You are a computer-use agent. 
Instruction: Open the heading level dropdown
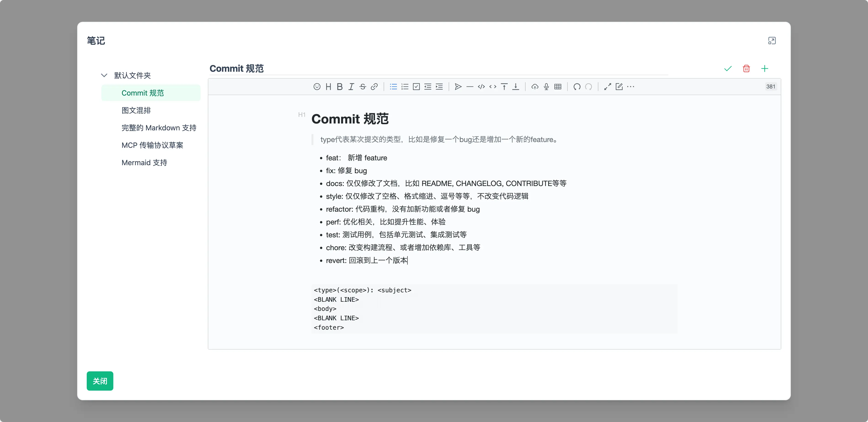(x=328, y=87)
